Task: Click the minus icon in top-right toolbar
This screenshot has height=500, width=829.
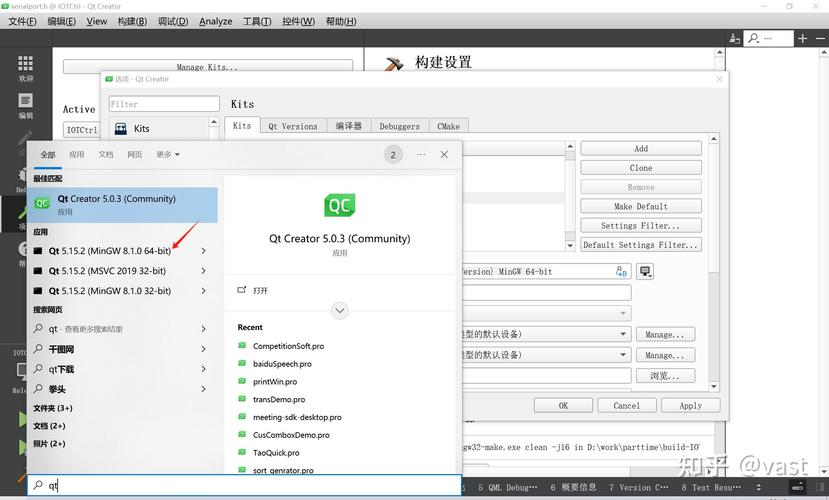Action: coord(820,38)
